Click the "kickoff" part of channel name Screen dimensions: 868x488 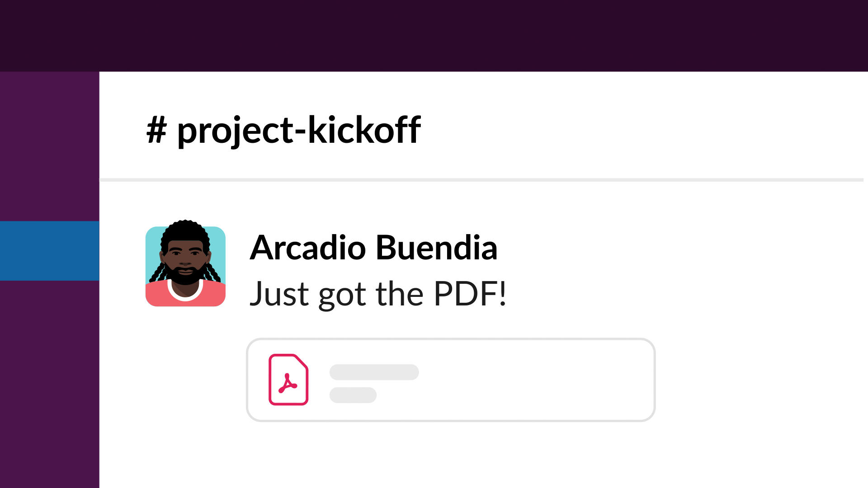364,130
